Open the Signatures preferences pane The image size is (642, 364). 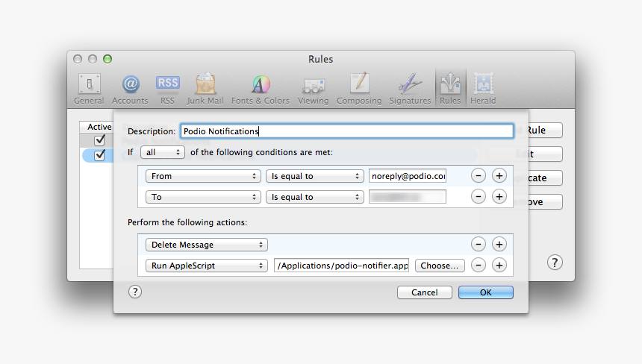[410, 89]
